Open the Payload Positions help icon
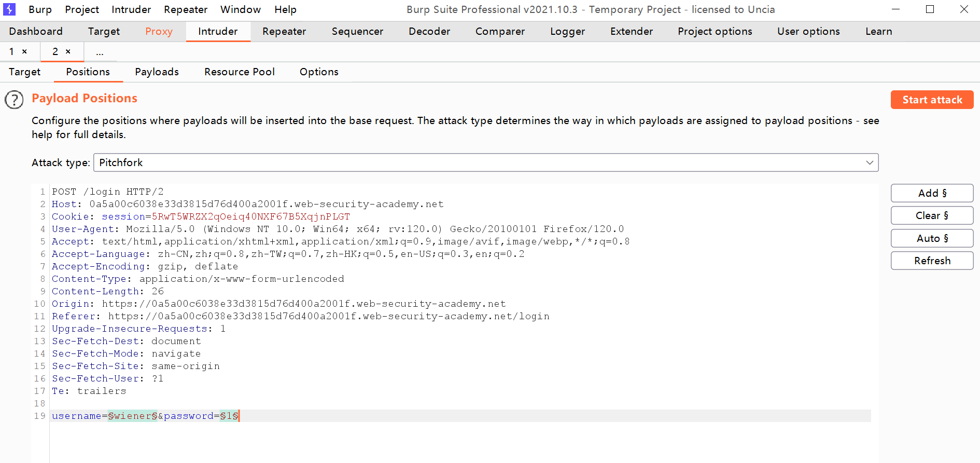980x463 pixels. click(14, 100)
